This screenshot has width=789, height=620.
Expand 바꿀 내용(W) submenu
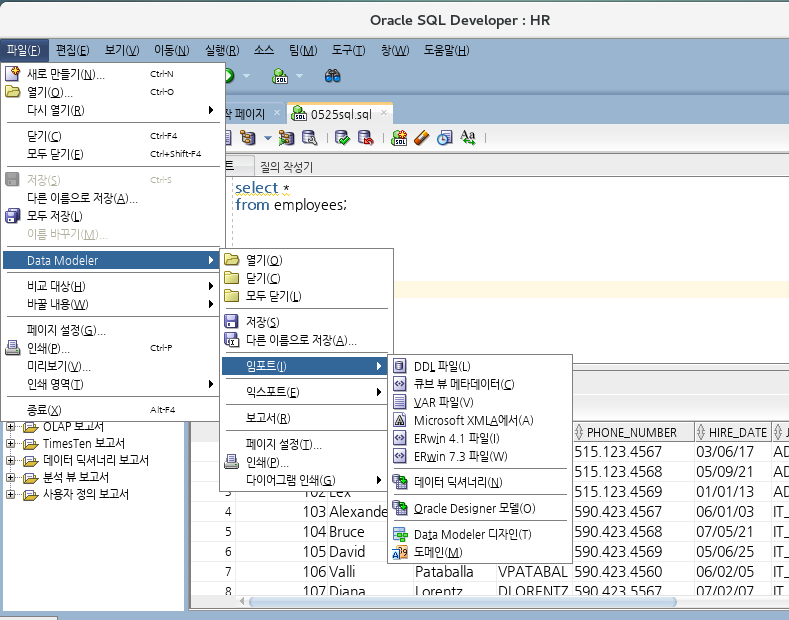pyautogui.click(x=112, y=304)
